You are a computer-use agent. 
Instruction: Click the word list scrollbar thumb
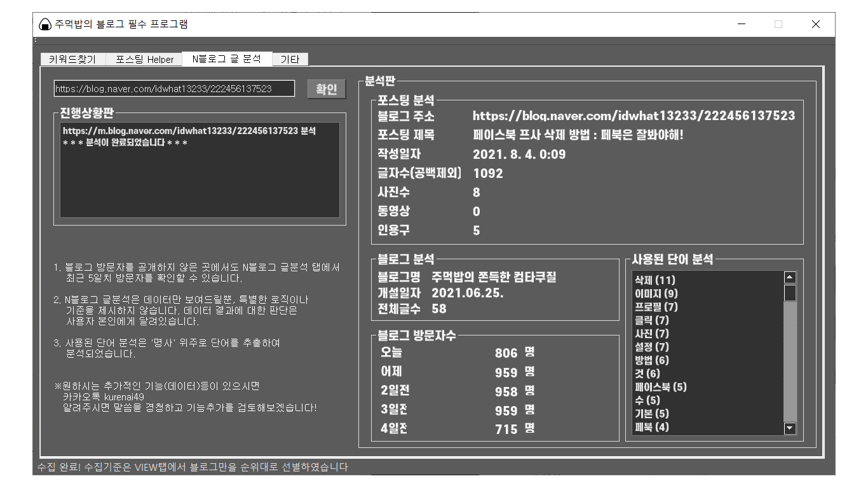click(x=790, y=293)
